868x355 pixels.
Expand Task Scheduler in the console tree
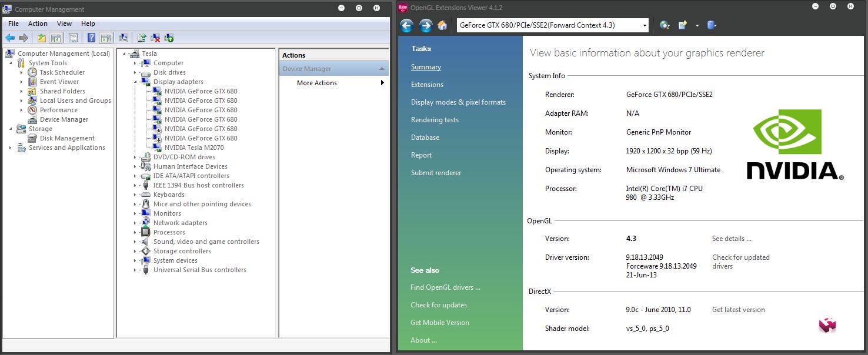tap(22, 72)
